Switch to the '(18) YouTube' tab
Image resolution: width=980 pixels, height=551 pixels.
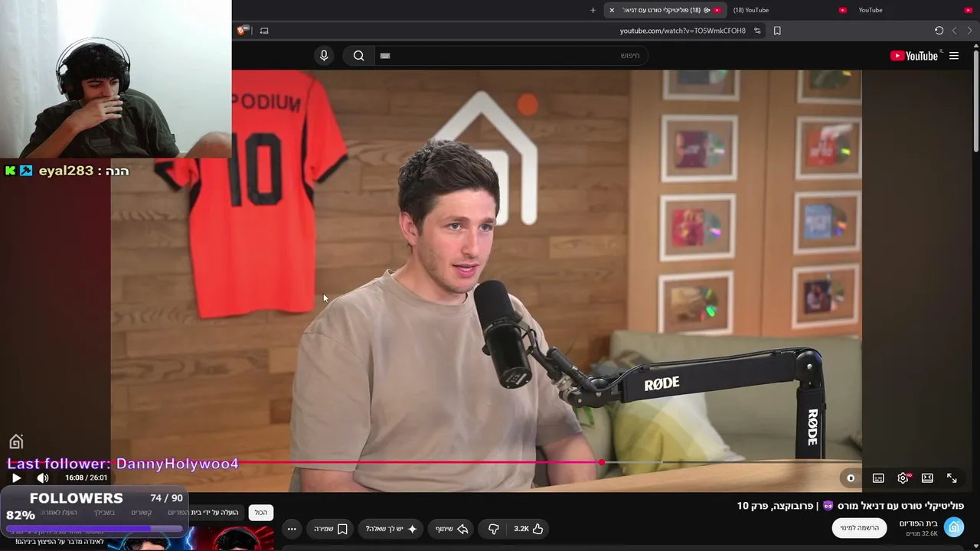point(789,10)
